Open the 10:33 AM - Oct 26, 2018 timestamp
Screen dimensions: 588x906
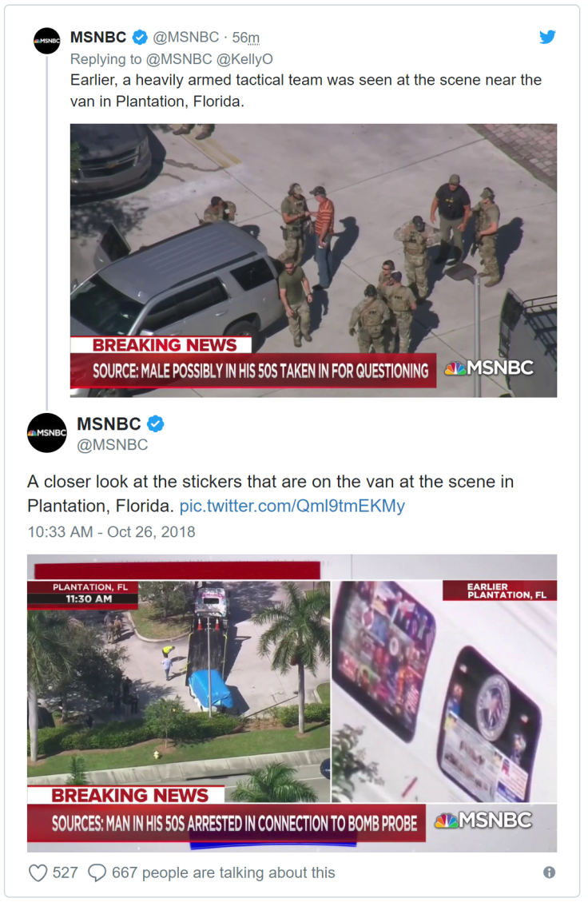point(112,531)
